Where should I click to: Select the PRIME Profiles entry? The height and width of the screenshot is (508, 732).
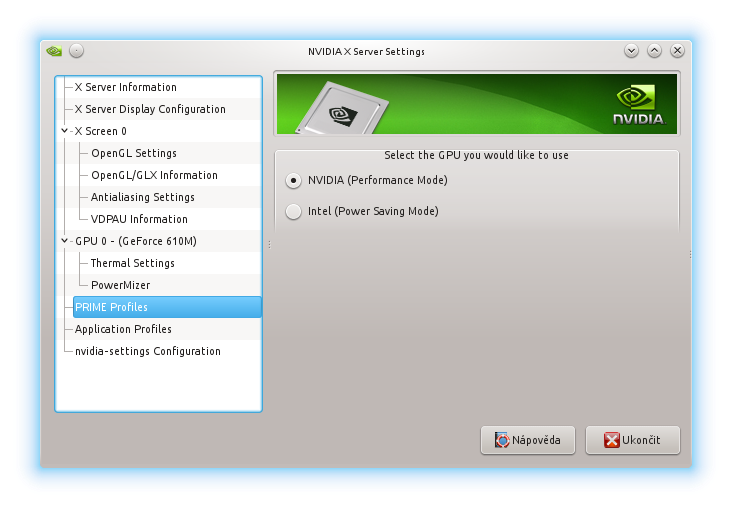point(167,307)
